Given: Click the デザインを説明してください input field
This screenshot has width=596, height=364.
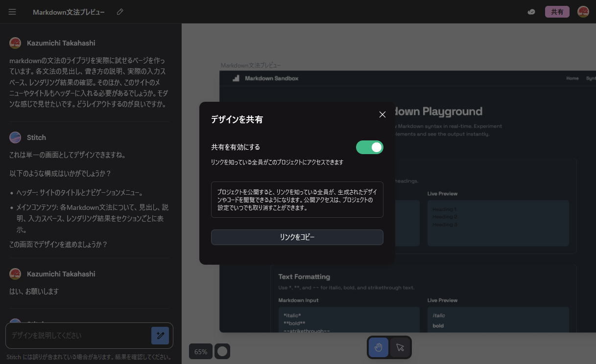Looking at the screenshot, I should click(78, 336).
